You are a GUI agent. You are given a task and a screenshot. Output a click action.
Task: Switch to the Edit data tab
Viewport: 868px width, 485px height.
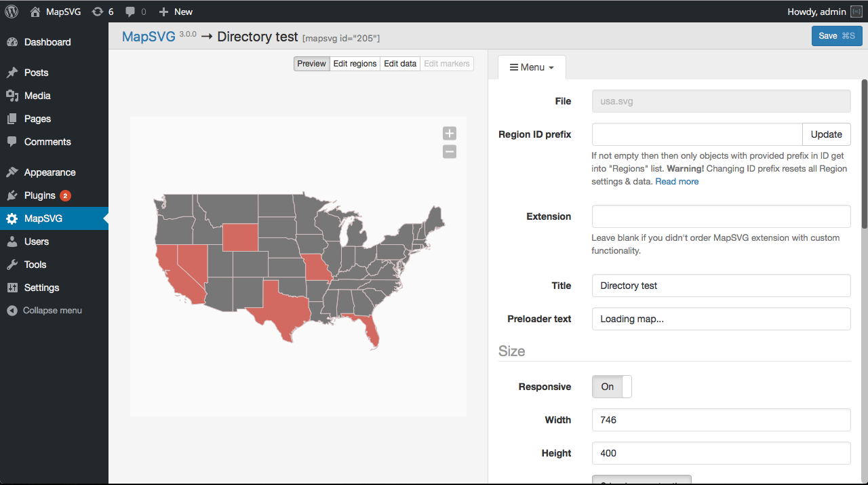point(399,63)
